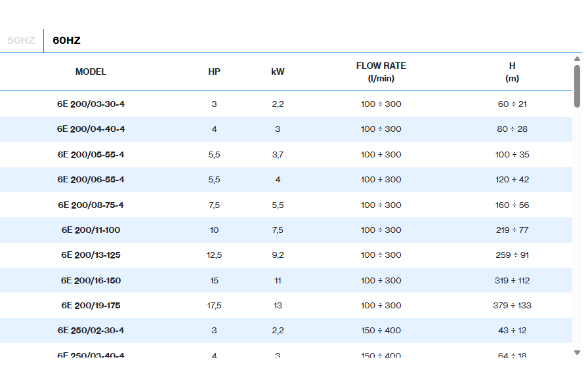Image resolution: width=588 pixels, height=370 pixels.
Task: Click the scrollbar down arrow
Action: tap(577, 352)
